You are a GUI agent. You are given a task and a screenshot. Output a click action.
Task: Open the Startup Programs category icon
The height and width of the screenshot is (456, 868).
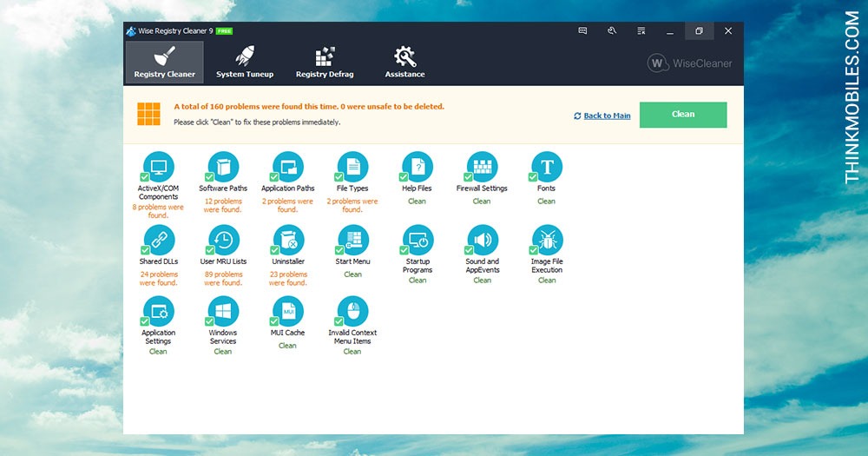(418, 240)
